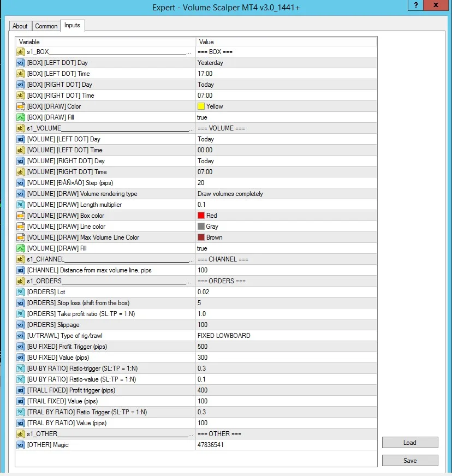Open help with the question mark button
Screen dimensions: 452x476
point(416,5)
